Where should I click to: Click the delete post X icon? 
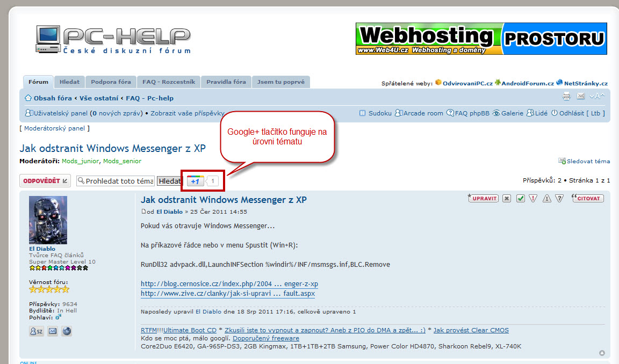tap(507, 199)
